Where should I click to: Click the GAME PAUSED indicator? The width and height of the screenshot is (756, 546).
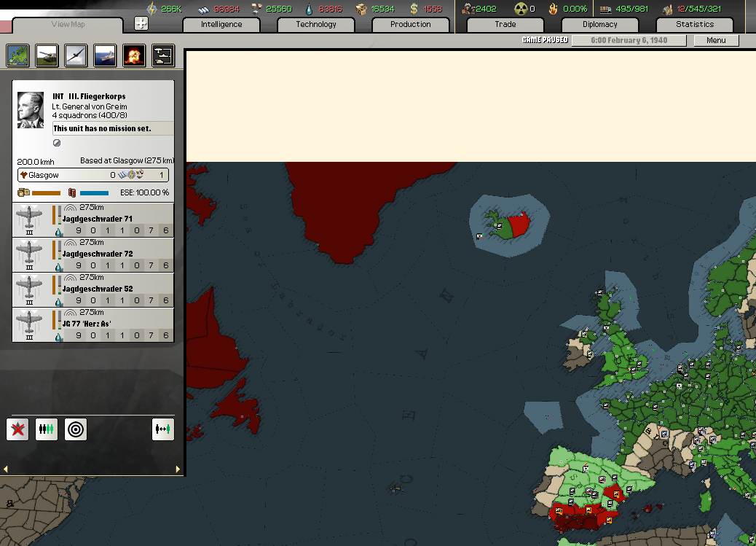(x=545, y=40)
